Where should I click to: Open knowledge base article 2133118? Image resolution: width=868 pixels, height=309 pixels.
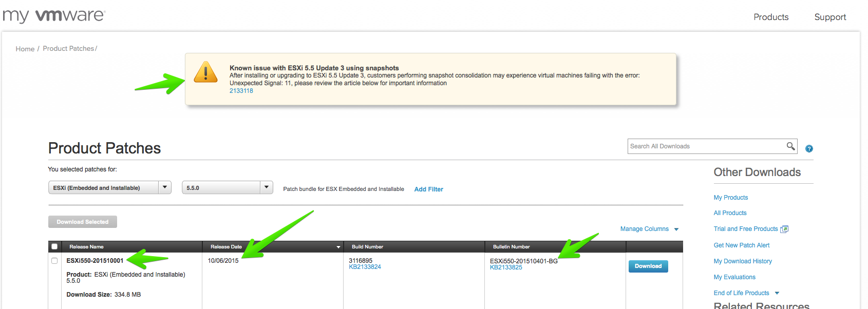241,91
